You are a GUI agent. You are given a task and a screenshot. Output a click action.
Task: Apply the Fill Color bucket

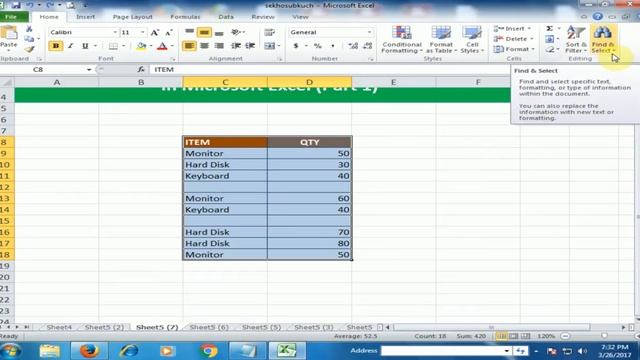point(141,46)
